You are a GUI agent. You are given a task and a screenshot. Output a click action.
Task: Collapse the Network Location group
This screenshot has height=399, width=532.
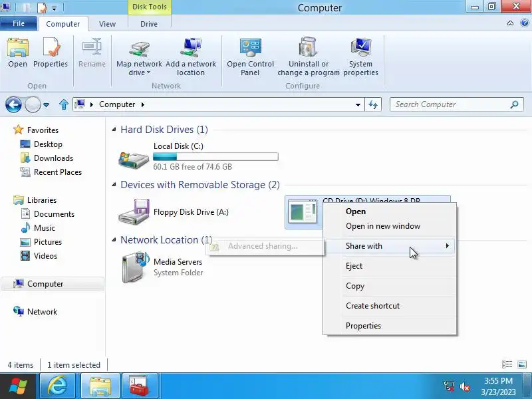tap(114, 240)
